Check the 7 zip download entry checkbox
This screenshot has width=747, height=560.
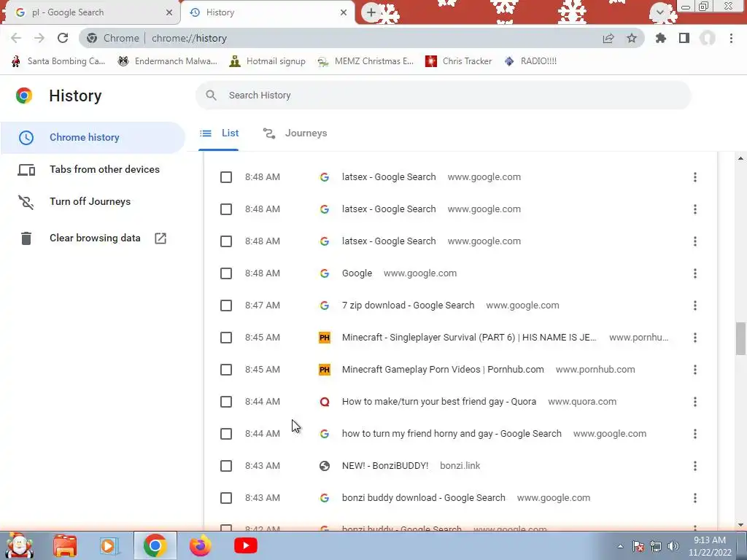(x=226, y=306)
